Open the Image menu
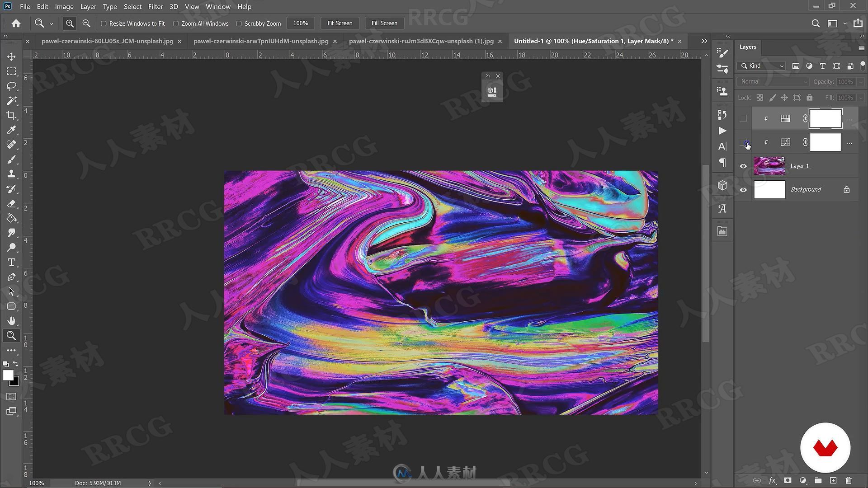The image size is (868, 488). [64, 6]
